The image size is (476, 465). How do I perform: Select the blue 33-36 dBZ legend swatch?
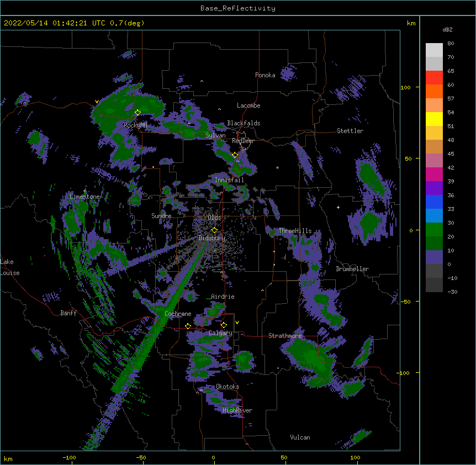coord(434,202)
